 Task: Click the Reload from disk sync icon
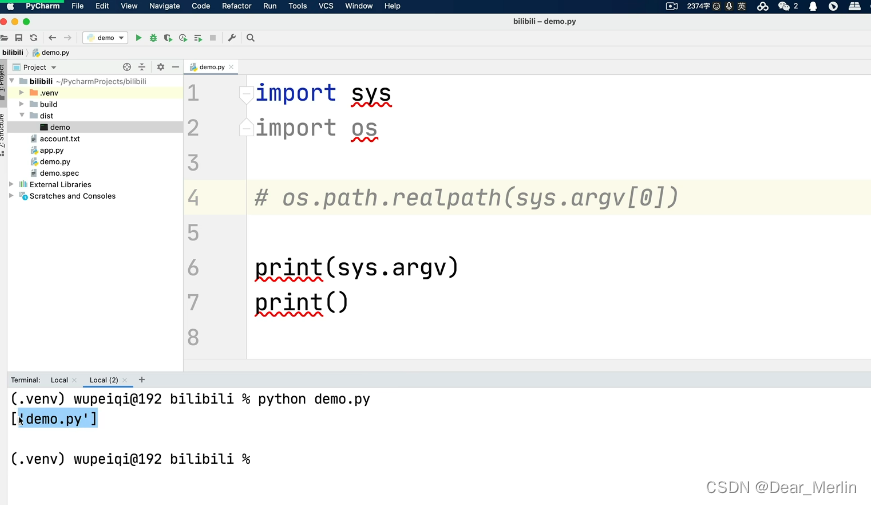34,38
